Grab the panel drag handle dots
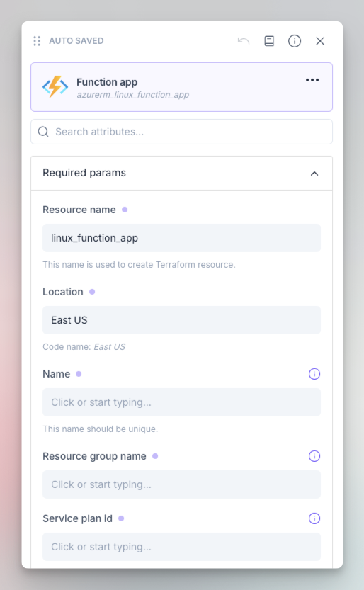364x590 pixels. pos(37,40)
